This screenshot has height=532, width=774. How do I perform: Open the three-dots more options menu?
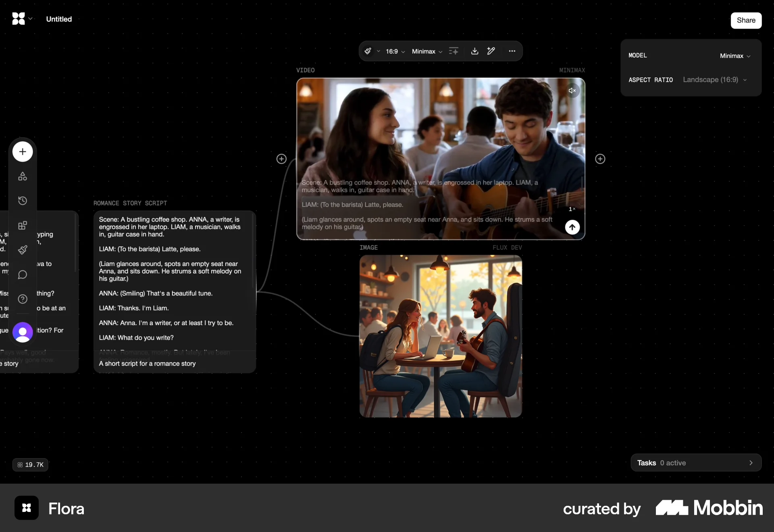pyautogui.click(x=512, y=51)
